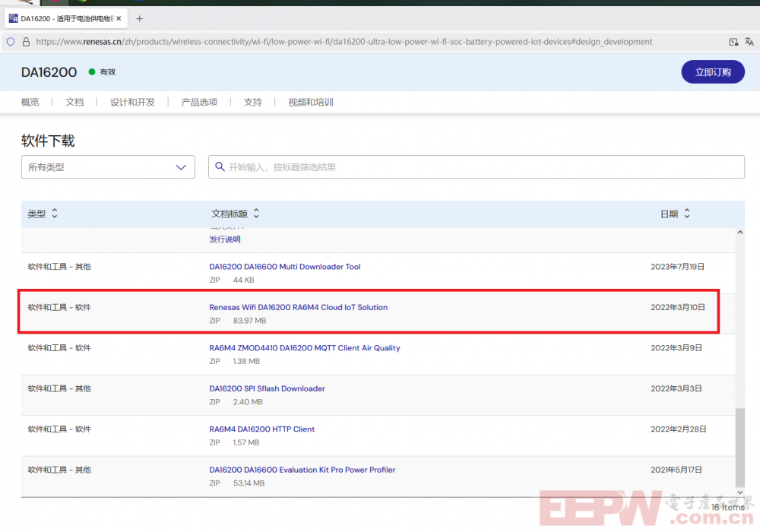Screen dimensions: 760x532
Task: Click the picture-in-picture icon in address bar
Action: click(734, 42)
